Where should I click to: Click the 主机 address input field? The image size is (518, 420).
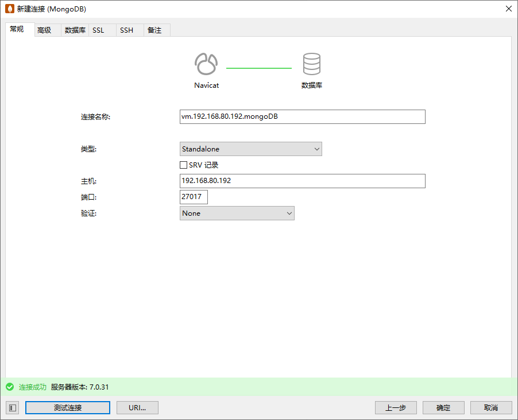[x=302, y=181]
